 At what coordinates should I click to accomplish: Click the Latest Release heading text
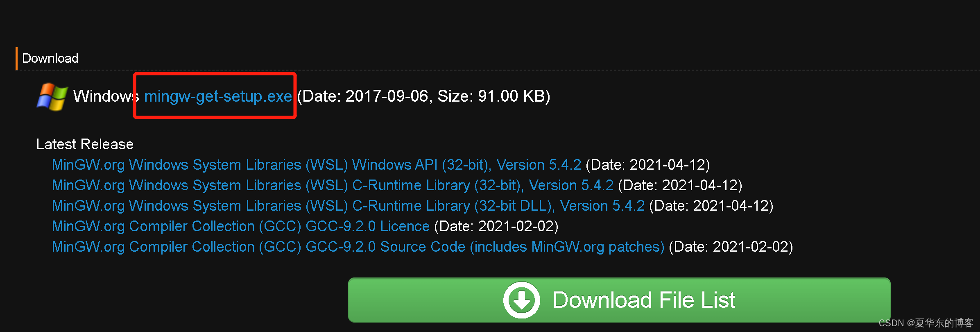[x=84, y=144]
